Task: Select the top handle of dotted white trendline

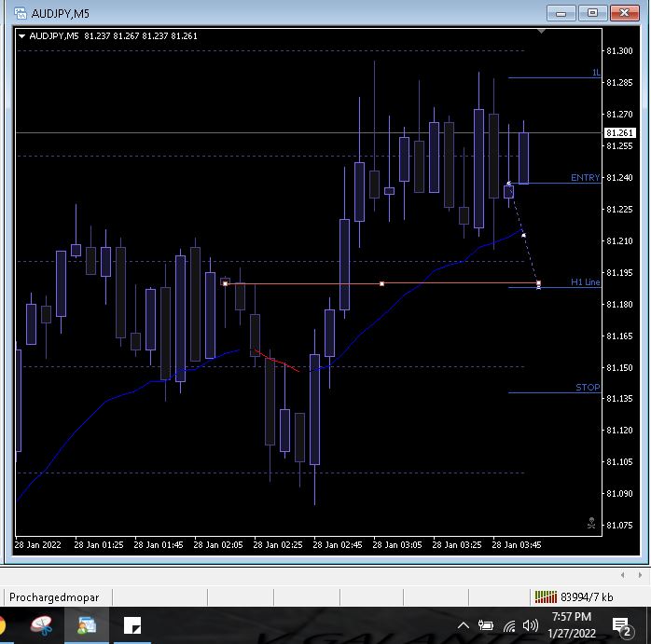Action: tap(508, 184)
